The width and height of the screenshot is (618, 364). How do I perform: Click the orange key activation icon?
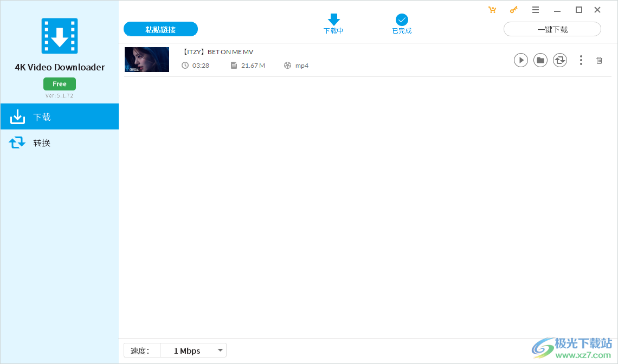[x=514, y=9]
